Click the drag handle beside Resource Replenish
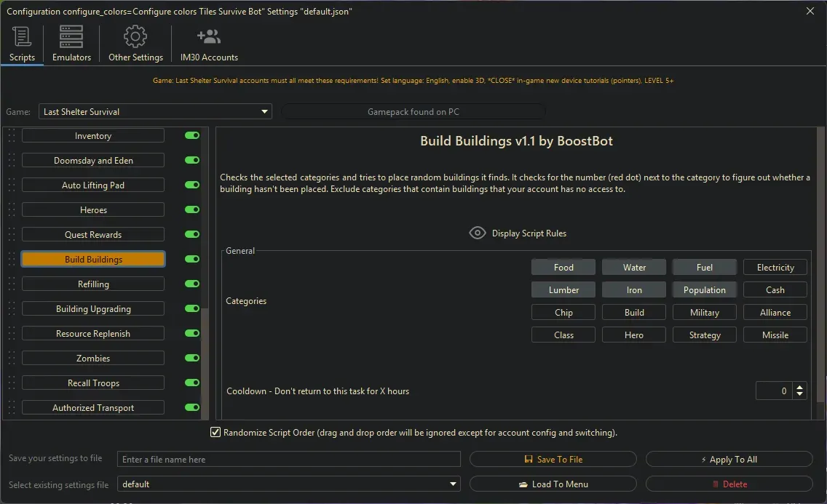Screen dimensions: 827x504 coord(12,334)
